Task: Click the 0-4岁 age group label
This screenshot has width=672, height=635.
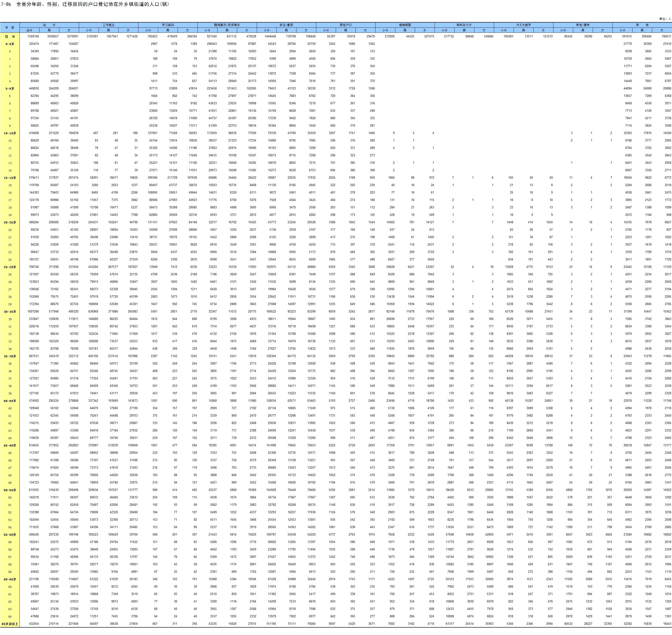Action: [10, 44]
